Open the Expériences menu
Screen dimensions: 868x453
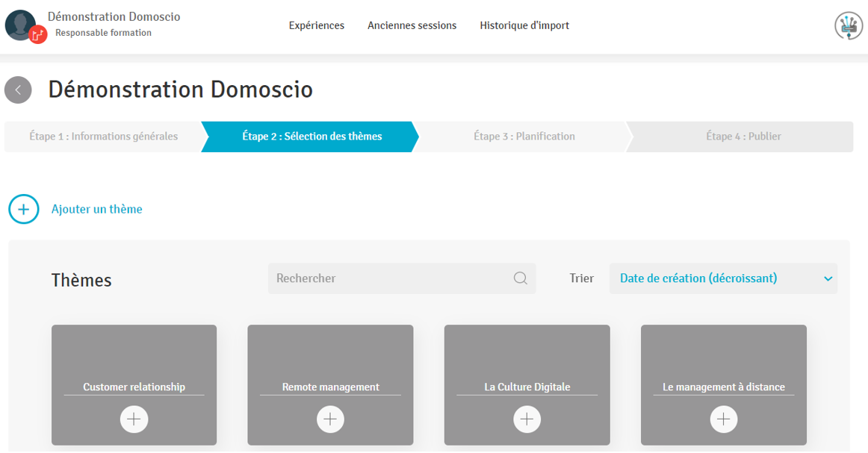317,25
